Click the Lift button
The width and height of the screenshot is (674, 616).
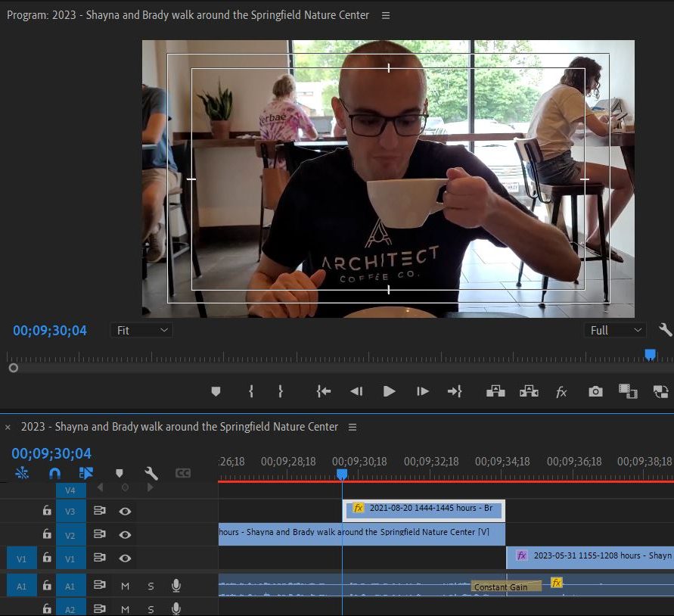(495, 391)
